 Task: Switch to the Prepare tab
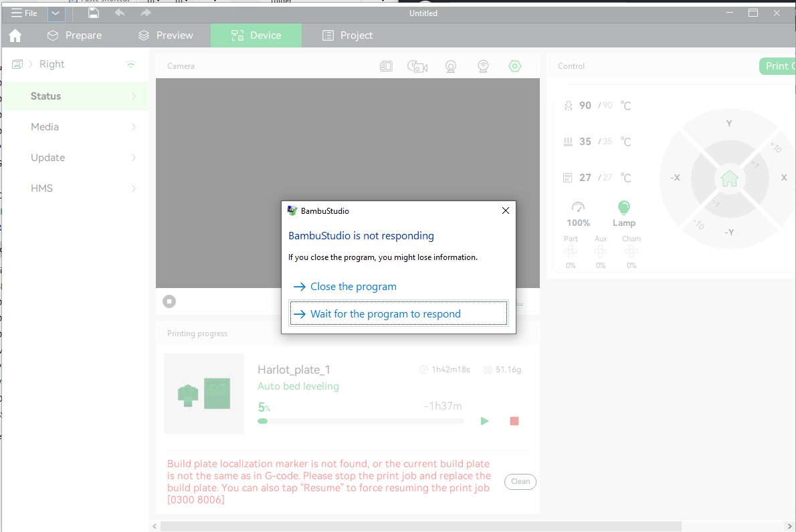pyautogui.click(x=75, y=35)
